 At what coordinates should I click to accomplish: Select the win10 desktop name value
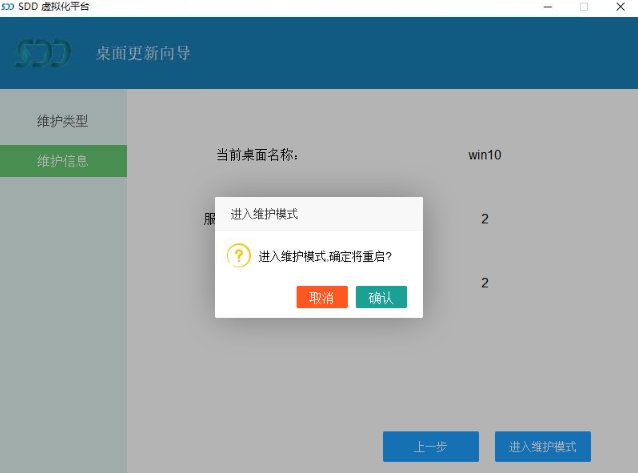tap(484, 155)
